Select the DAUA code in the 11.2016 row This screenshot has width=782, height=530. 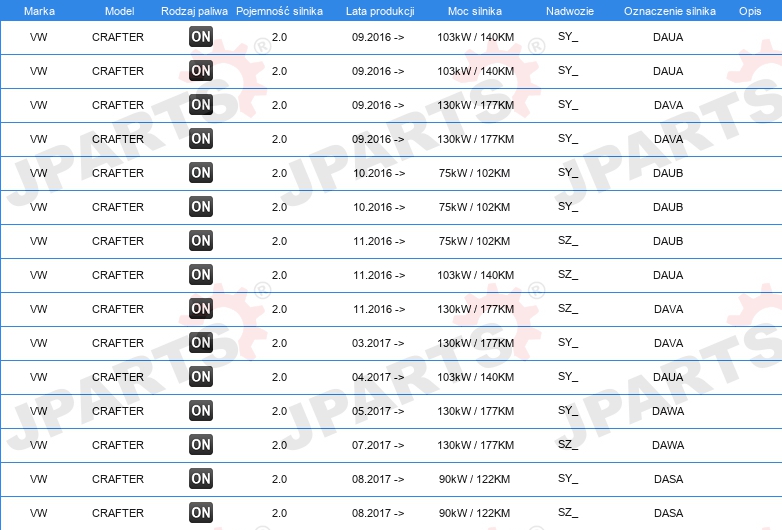point(668,275)
